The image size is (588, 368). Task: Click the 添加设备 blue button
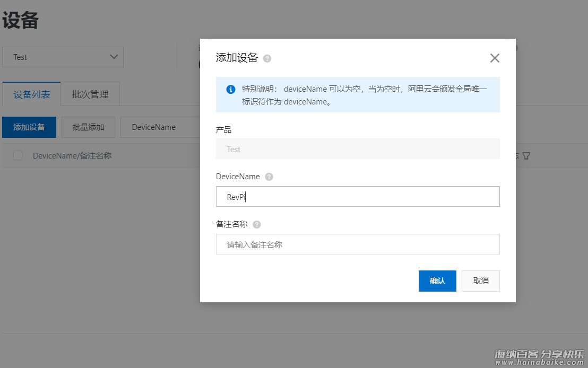click(x=29, y=127)
